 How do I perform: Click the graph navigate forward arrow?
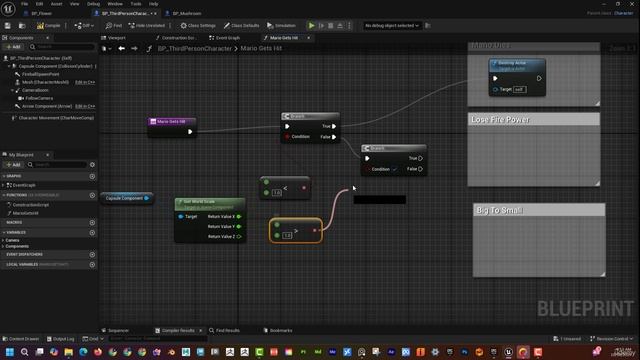coord(134,49)
